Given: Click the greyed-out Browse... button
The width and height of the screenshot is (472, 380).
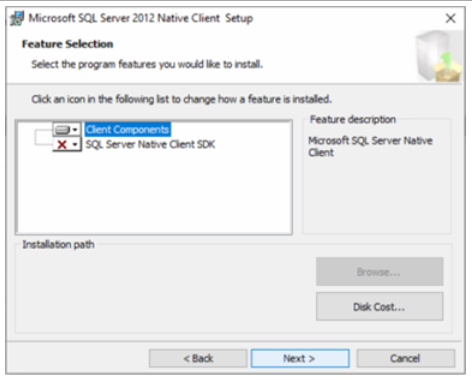Looking at the screenshot, I should click(x=379, y=272).
